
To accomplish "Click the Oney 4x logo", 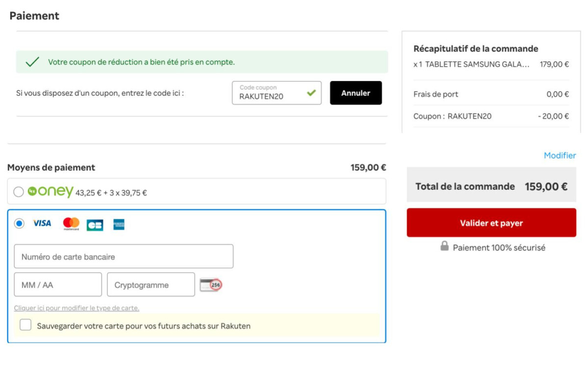I will tap(50, 192).
